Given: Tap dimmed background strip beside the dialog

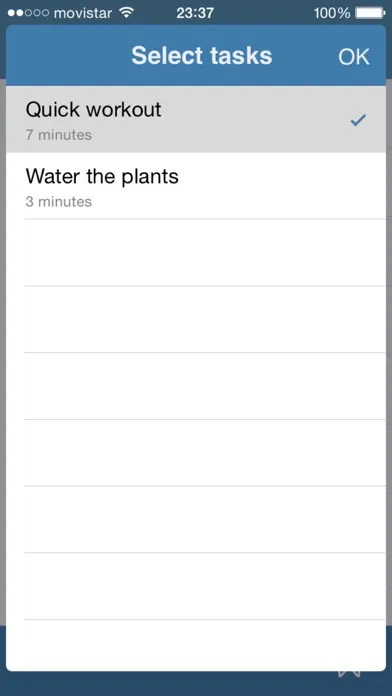Looking at the screenshot, I should pos(3,355).
